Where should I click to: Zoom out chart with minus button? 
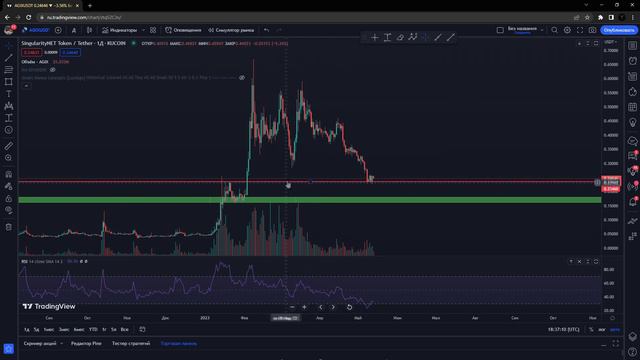click(292, 307)
